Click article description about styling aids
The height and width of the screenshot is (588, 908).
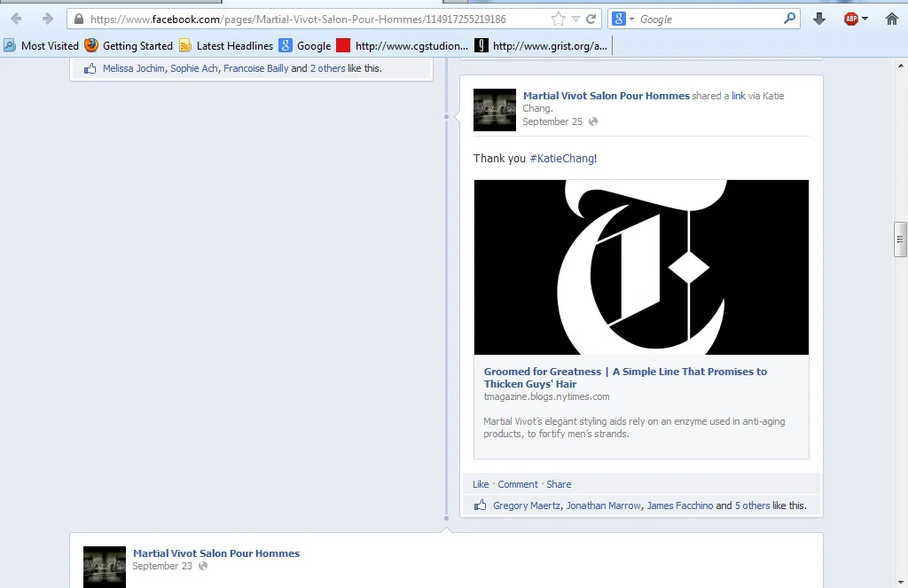(634, 427)
